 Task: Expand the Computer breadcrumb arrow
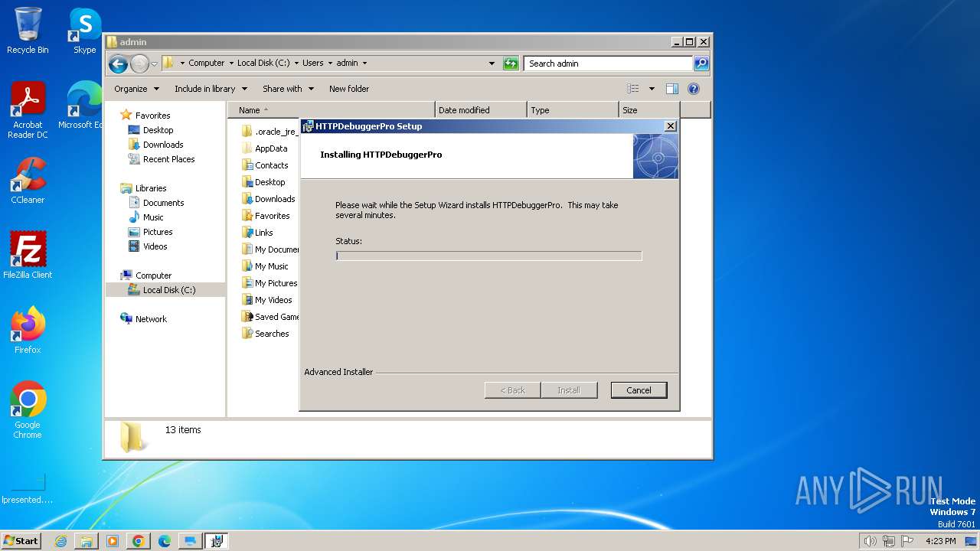pyautogui.click(x=230, y=64)
